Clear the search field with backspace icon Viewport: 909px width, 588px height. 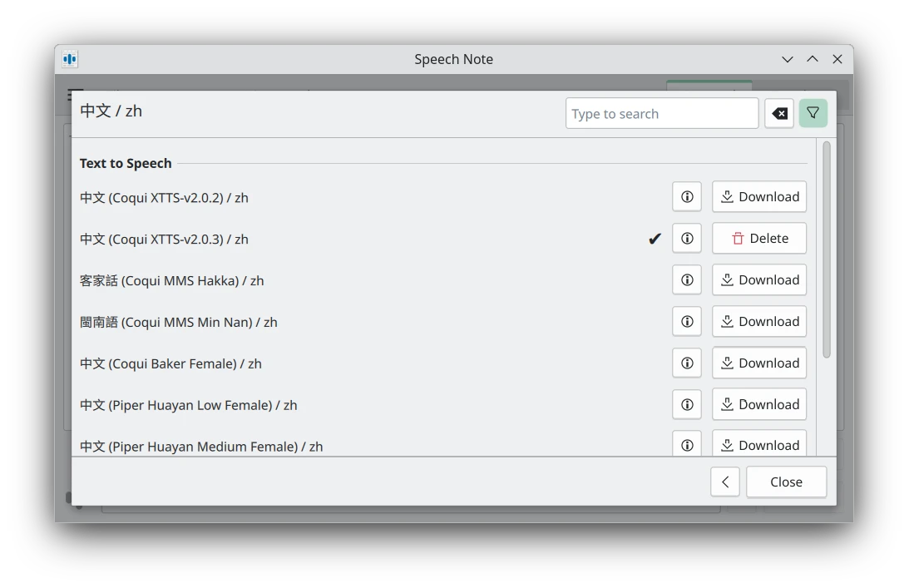pyautogui.click(x=779, y=114)
